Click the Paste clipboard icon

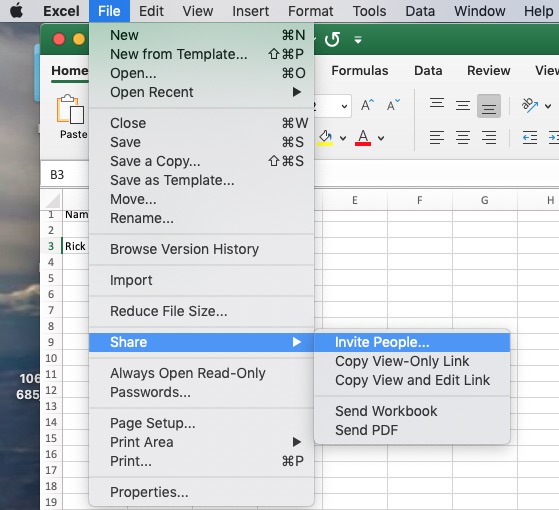[71, 109]
